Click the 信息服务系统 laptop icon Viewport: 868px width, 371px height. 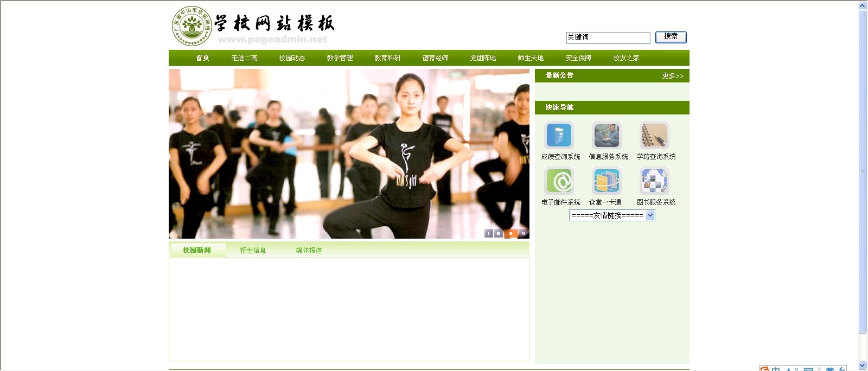coord(607,136)
